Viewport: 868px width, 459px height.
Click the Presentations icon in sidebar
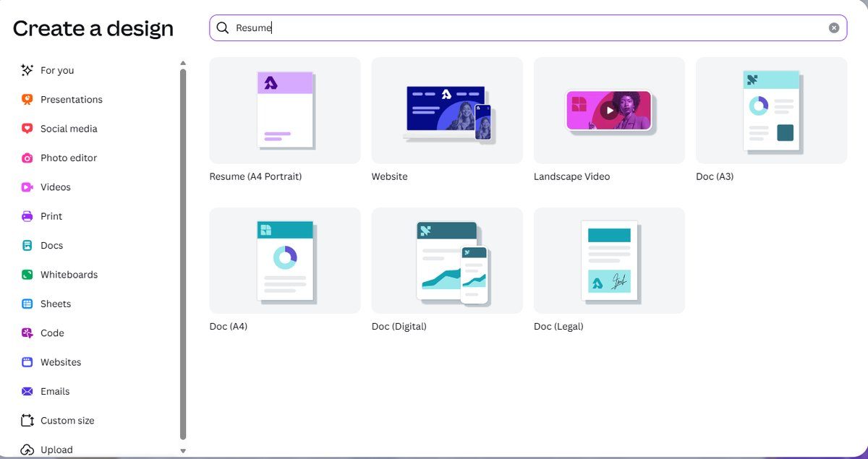coord(27,100)
